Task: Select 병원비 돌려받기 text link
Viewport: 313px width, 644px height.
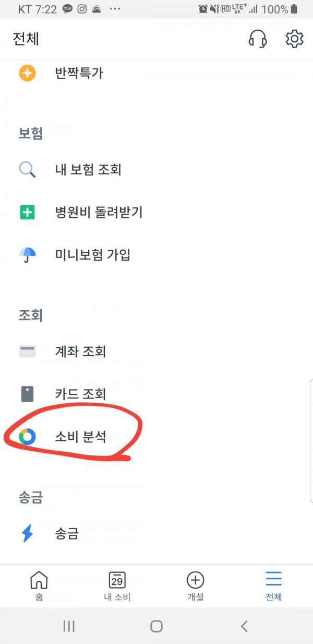Action: coord(99,212)
